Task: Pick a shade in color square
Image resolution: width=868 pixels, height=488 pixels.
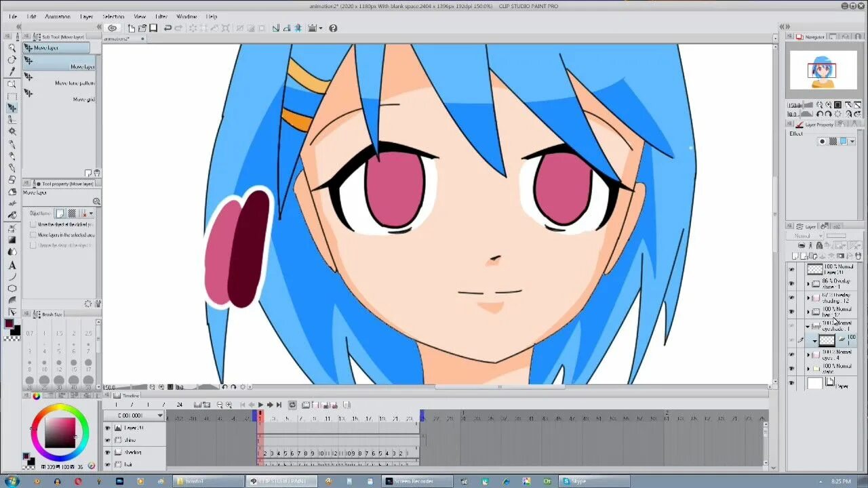Action: coord(60,432)
